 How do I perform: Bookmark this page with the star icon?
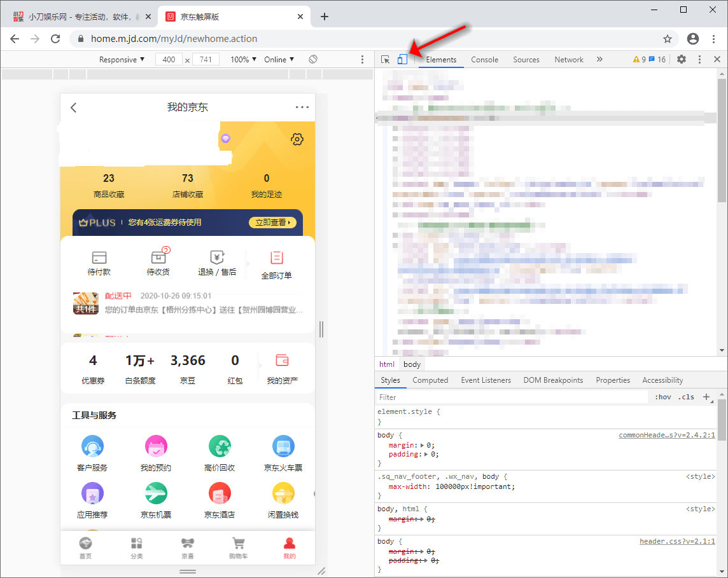(667, 39)
